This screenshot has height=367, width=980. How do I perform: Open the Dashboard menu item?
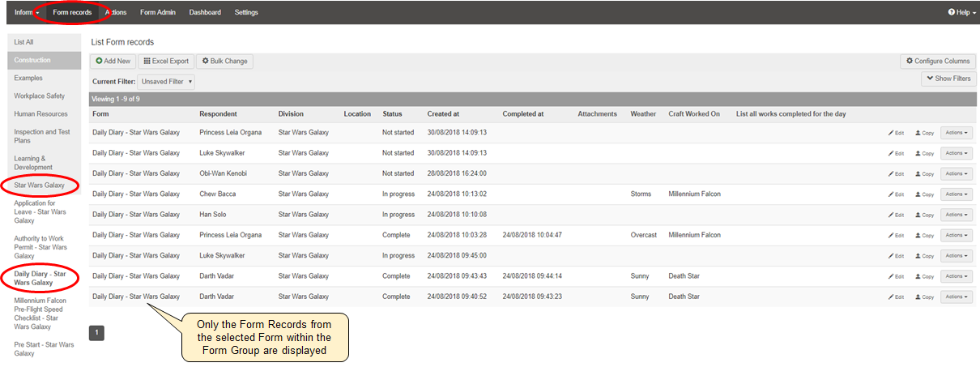pyautogui.click(x=205, y=12)
